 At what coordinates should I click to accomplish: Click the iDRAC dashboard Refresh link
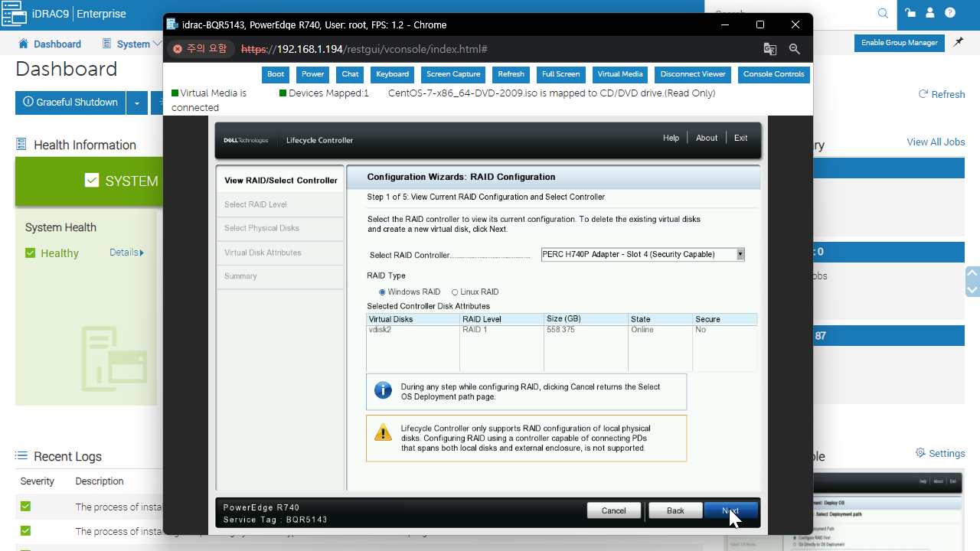tap(942, 94)
